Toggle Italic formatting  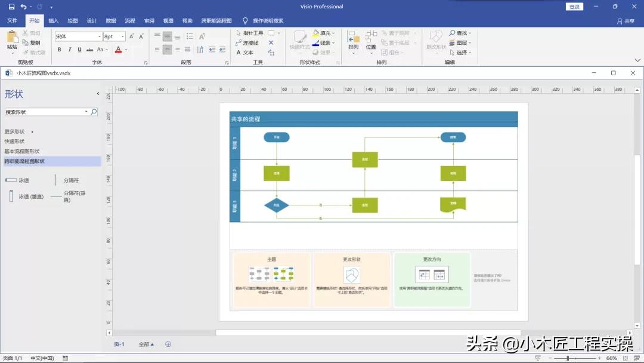pos(69,50)
